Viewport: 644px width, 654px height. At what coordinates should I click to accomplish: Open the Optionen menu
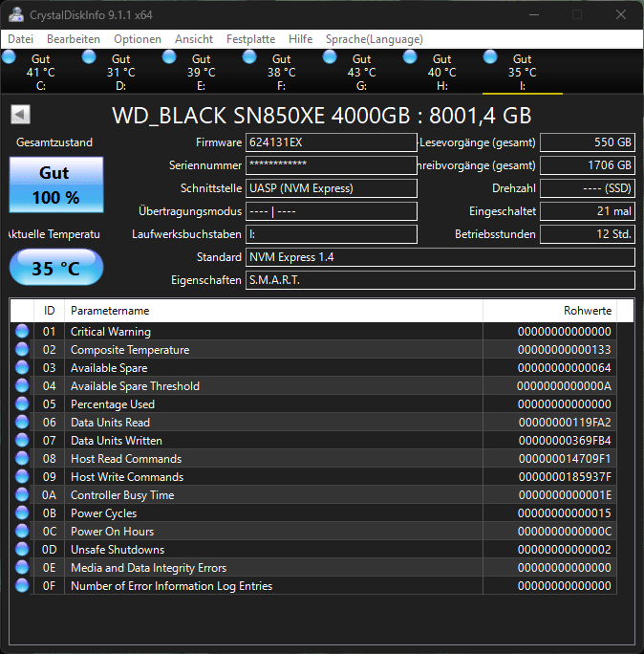138,39
